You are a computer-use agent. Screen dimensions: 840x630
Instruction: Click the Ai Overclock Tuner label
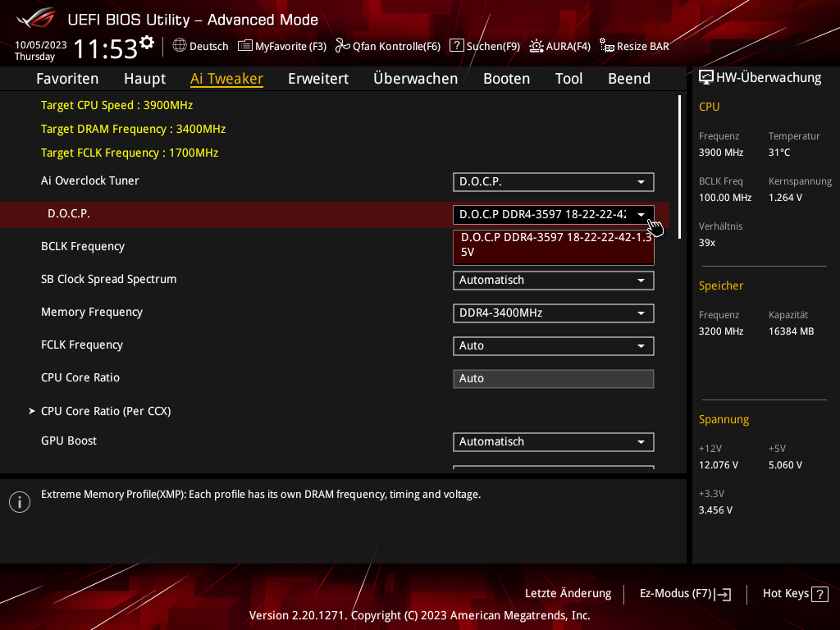click(x=90, y=180)
